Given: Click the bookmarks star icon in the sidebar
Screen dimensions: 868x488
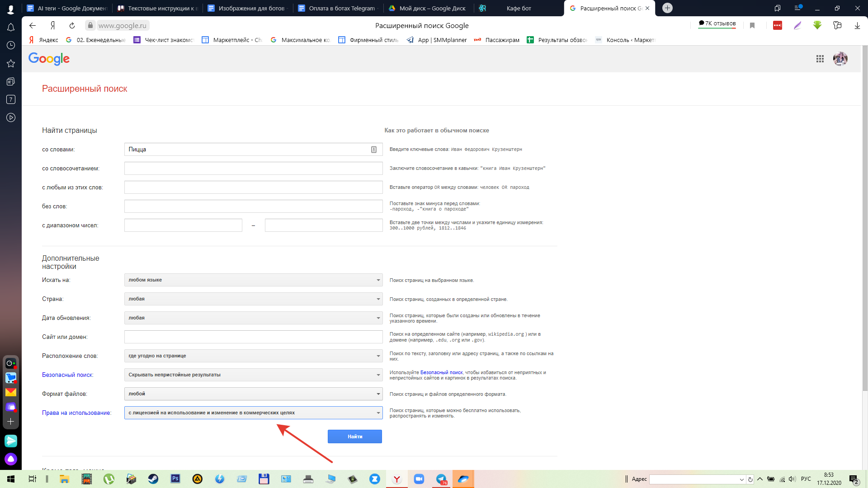Looking at the screenshot, I should 11,64.
